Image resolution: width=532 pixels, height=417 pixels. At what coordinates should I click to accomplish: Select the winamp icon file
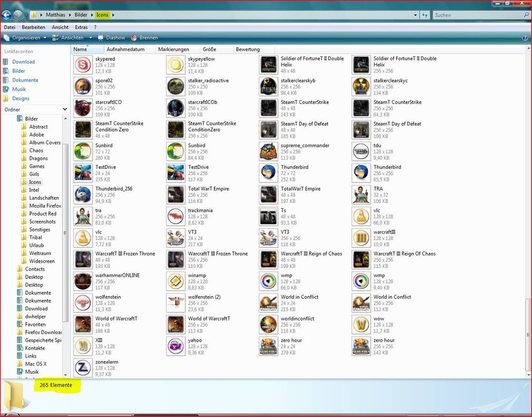[176, 282]
